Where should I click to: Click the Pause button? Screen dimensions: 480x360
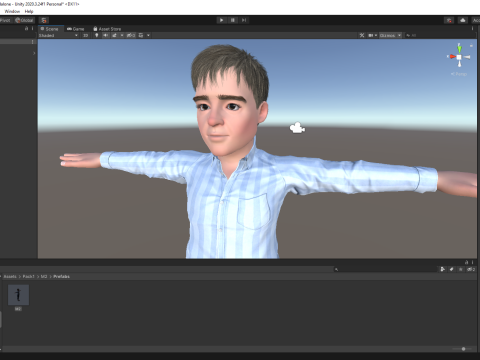(x=233, y=20)
